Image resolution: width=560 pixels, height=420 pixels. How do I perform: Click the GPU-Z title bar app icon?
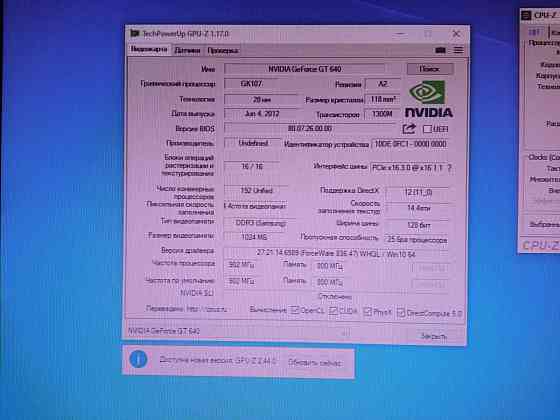[x=135, y=34]
